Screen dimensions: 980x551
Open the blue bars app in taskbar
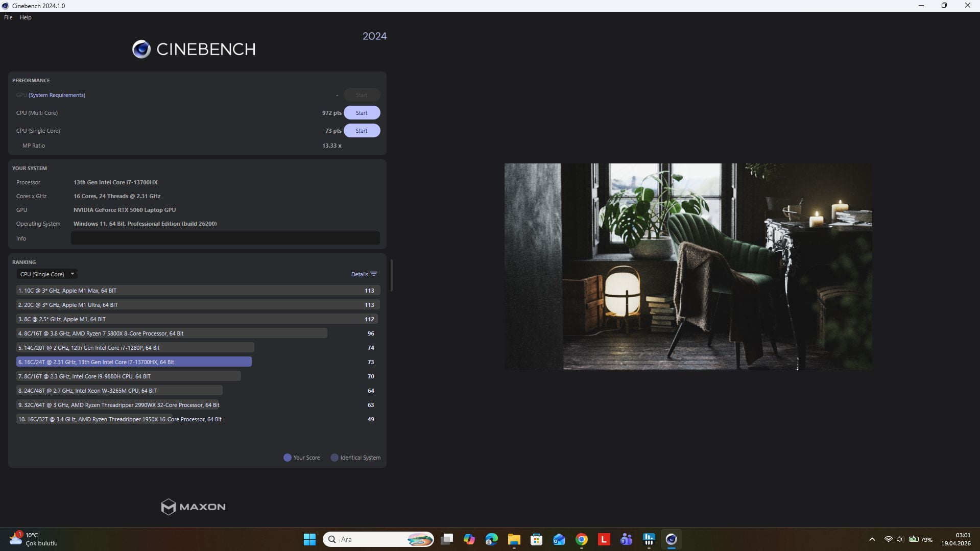pos(649,539)
